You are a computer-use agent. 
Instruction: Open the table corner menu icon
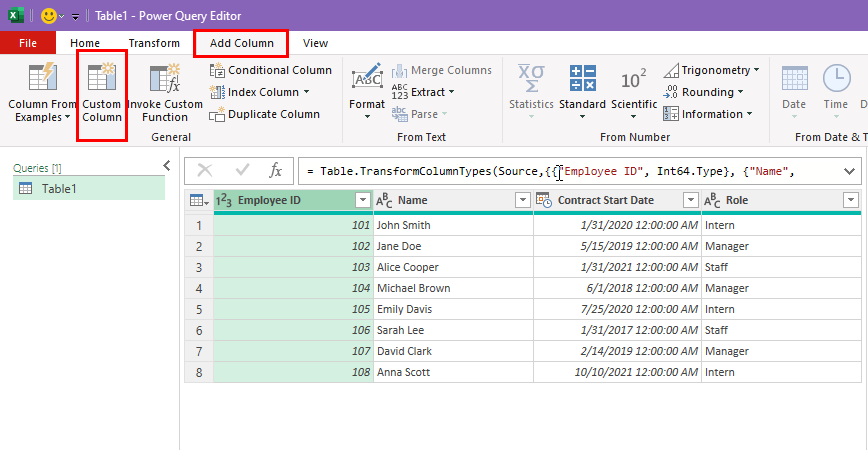click(199, 200)
